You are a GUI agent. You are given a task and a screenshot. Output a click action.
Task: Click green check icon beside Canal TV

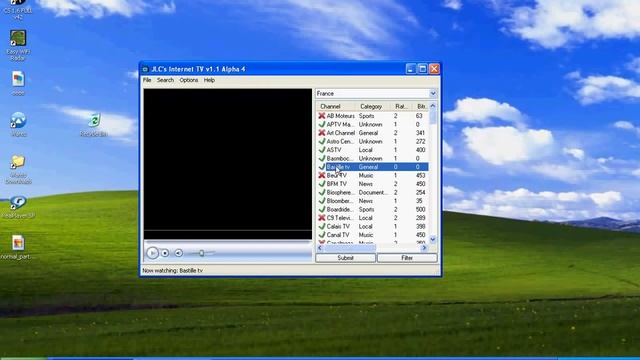tap(322, 235)
